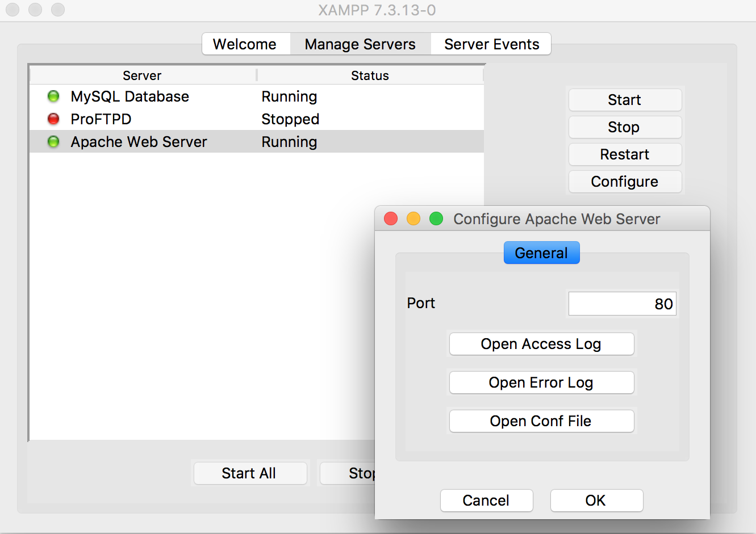Viewport: 756px width, 534px height.
Task: Cancel the Configure Apache dialog
Action: [486, 501]
